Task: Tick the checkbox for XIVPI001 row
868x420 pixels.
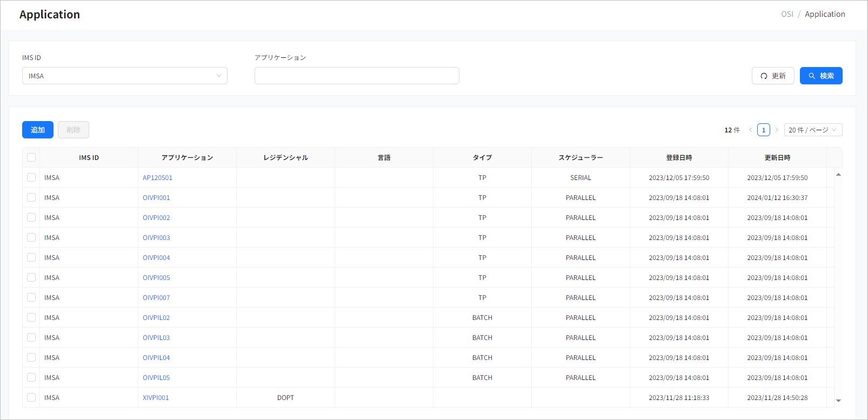Action: click(31, 397)
